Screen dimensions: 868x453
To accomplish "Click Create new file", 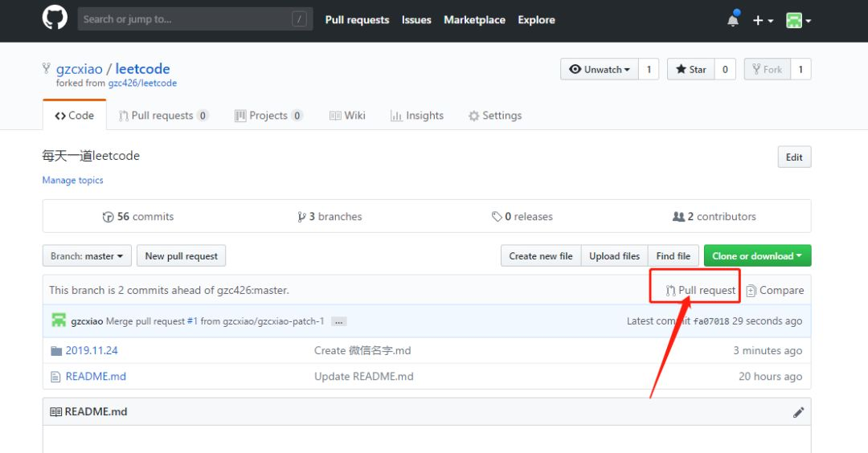I will 541,256.
